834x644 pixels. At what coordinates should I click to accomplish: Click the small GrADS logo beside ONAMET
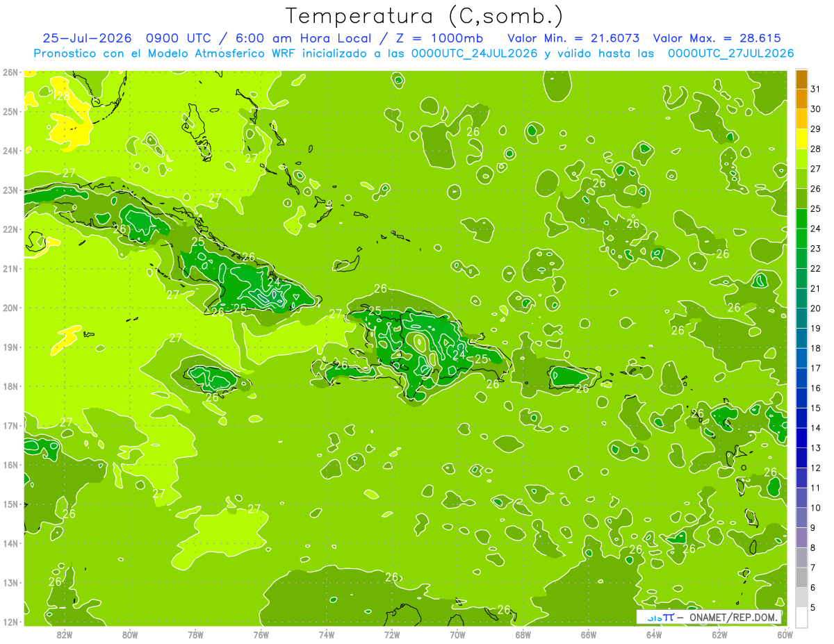pos(660,617)
